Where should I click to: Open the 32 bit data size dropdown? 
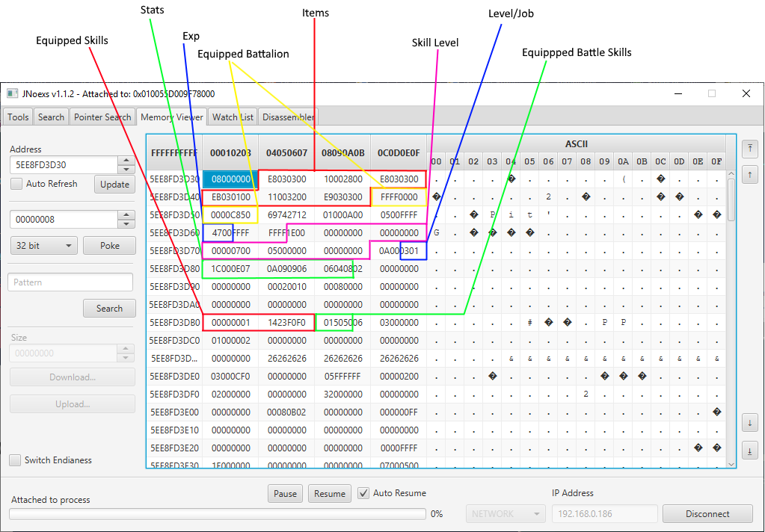pyautogui.click(x=43, y=246)
